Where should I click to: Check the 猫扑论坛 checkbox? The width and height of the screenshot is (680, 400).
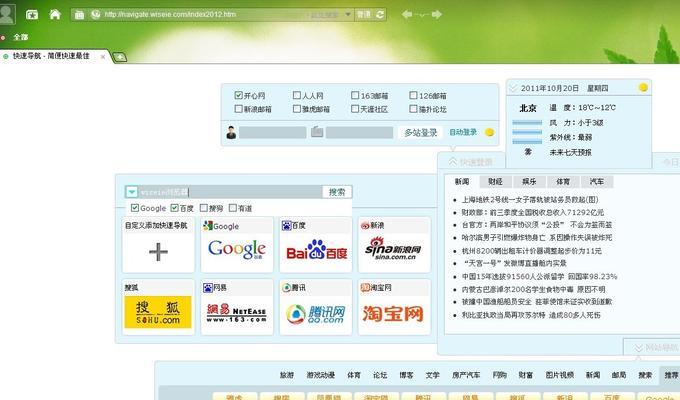[x=413, y=108]
